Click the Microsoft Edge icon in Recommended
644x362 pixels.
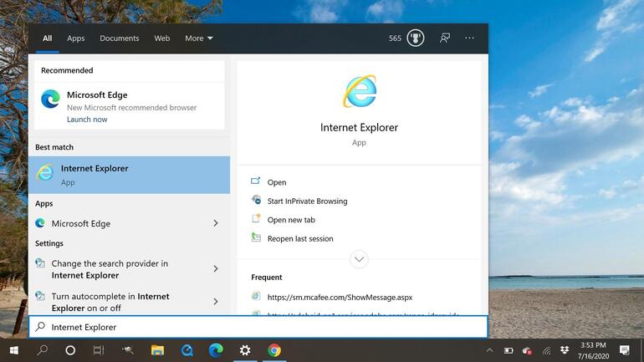pos(50,99)
